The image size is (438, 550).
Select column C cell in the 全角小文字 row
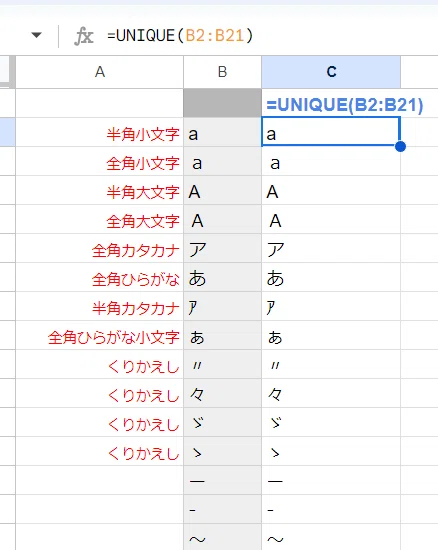[331, 161]
